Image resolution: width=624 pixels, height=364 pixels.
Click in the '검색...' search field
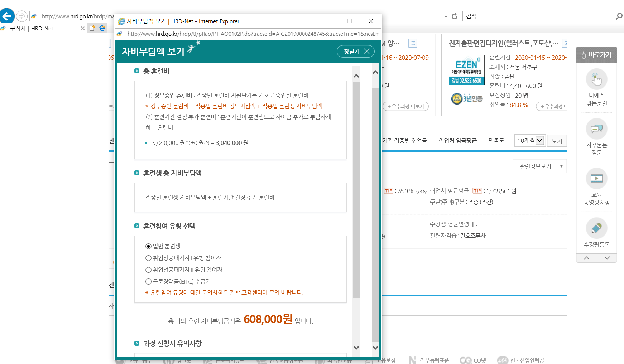537,16
